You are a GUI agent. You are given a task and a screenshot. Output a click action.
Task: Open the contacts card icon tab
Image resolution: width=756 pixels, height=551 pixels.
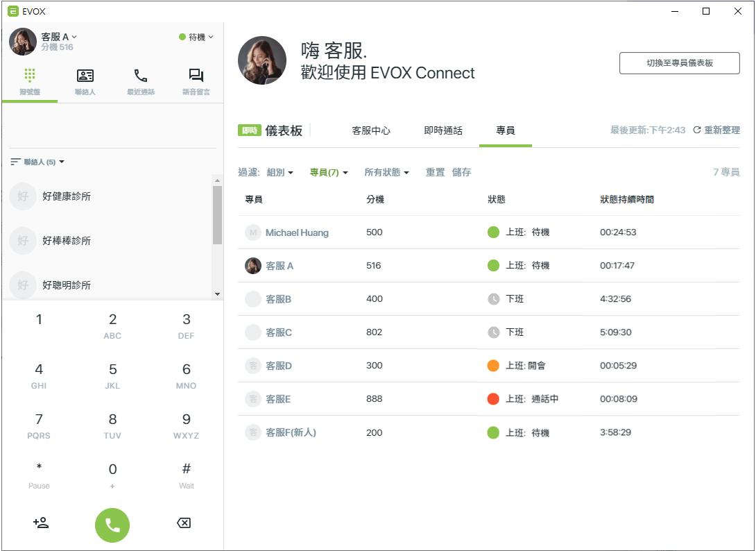tap(85, 75)
